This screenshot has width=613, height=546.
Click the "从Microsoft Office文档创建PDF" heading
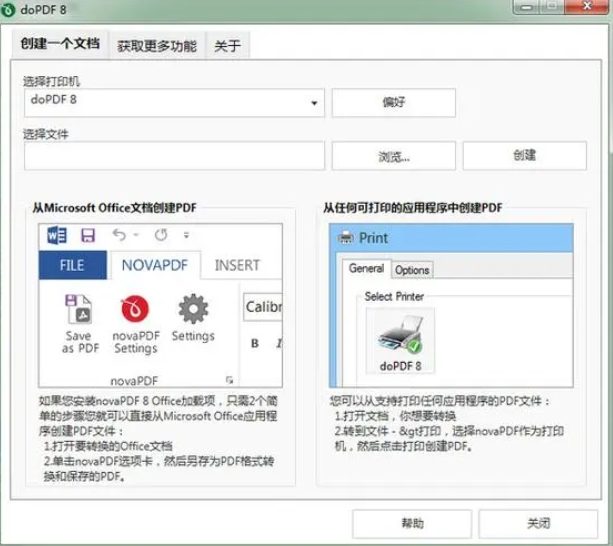click(x=114, y=208)
